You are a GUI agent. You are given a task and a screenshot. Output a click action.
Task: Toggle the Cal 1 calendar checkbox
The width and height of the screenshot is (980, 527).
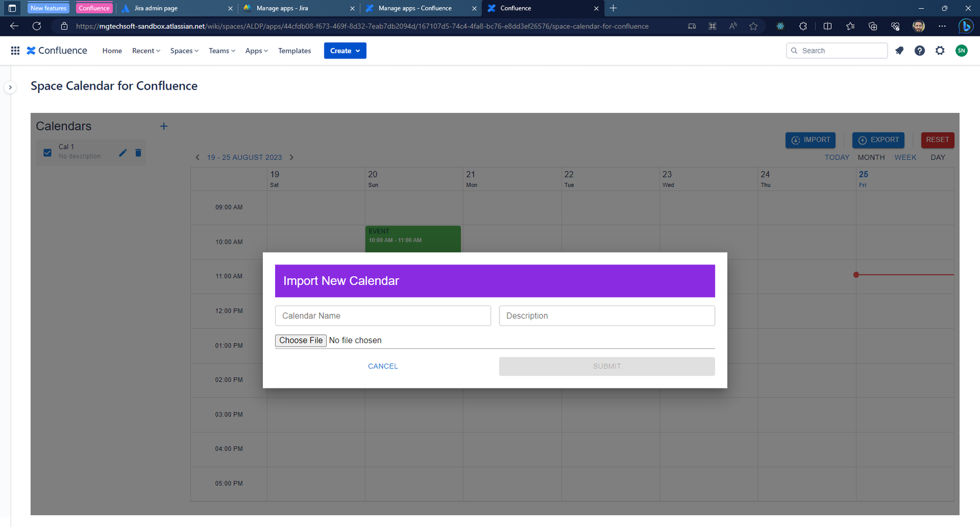(x=47, y=153)
